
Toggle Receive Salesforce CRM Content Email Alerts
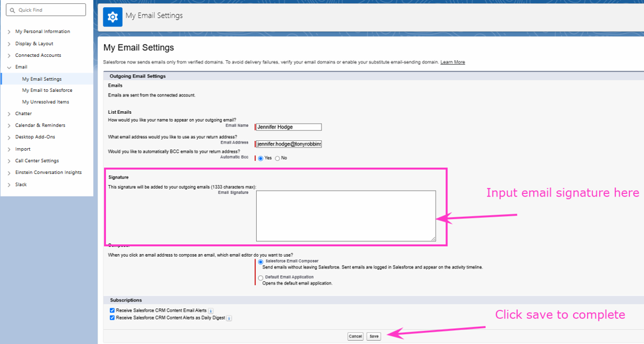112,311
